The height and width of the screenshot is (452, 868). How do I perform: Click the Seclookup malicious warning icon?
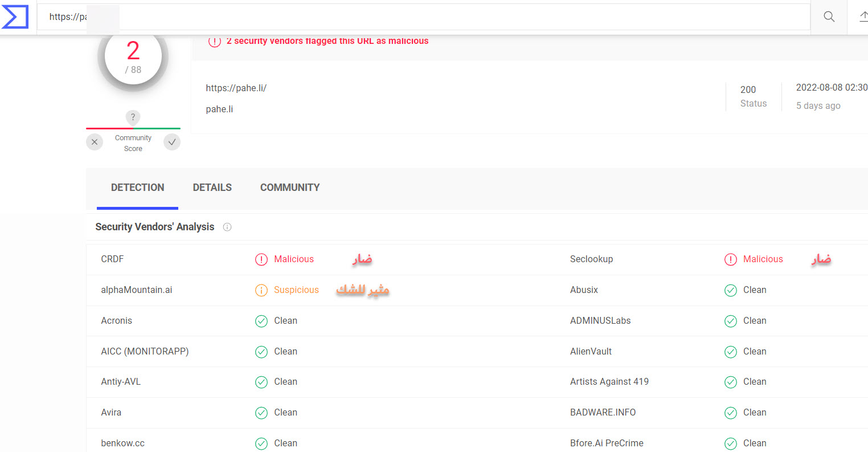(x=730, y=259)
